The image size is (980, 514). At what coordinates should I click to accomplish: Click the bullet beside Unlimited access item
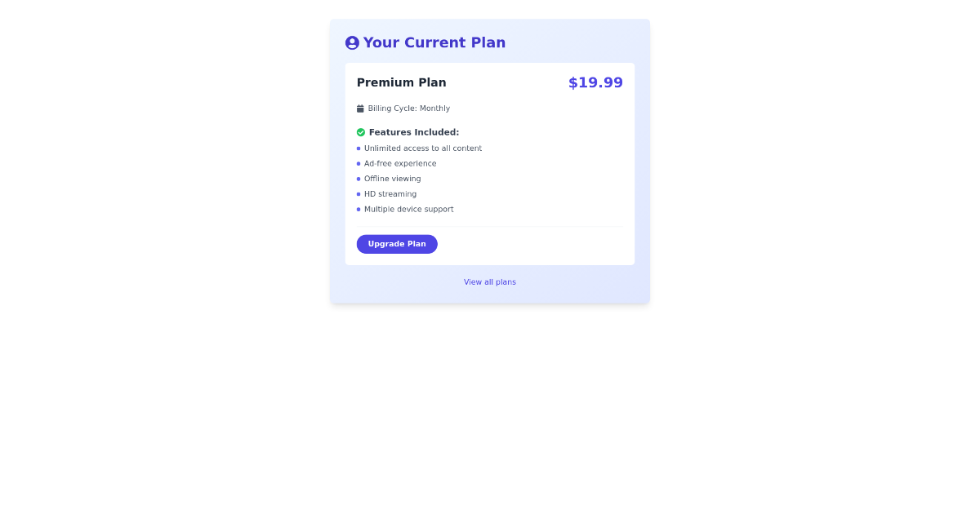coord(359,148)
